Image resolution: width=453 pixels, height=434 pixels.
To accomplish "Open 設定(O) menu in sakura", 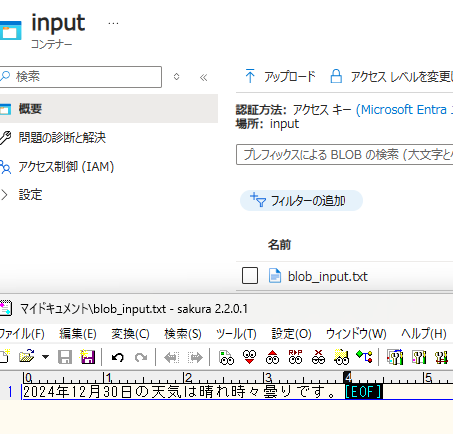I will 292,333.
